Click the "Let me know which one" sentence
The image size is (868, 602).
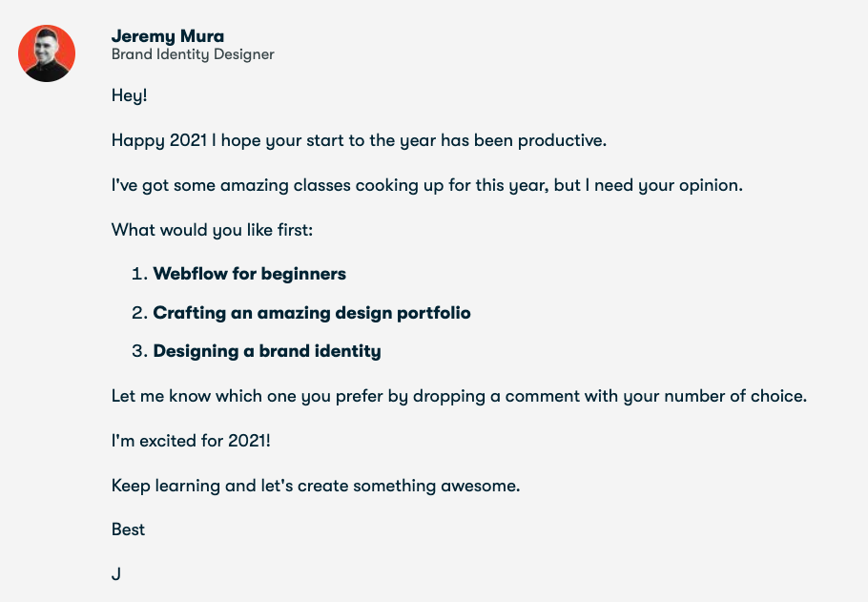click(459, 396)
